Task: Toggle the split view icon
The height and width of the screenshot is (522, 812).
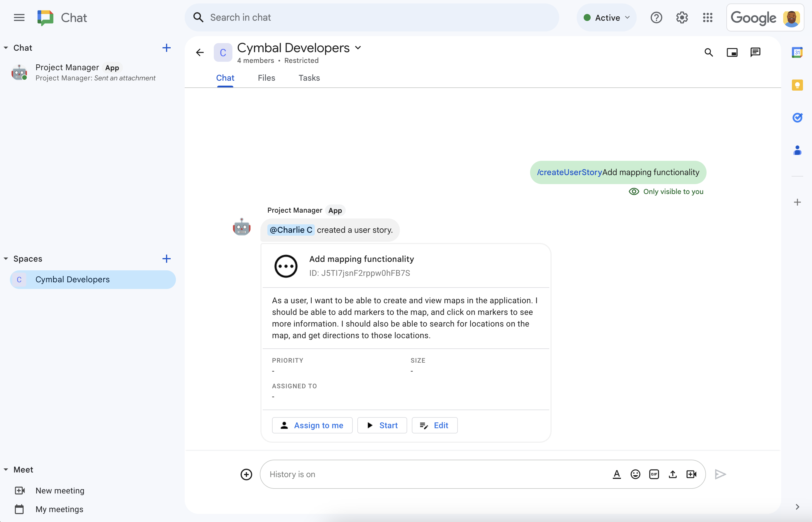Action: tap(732, 52)
